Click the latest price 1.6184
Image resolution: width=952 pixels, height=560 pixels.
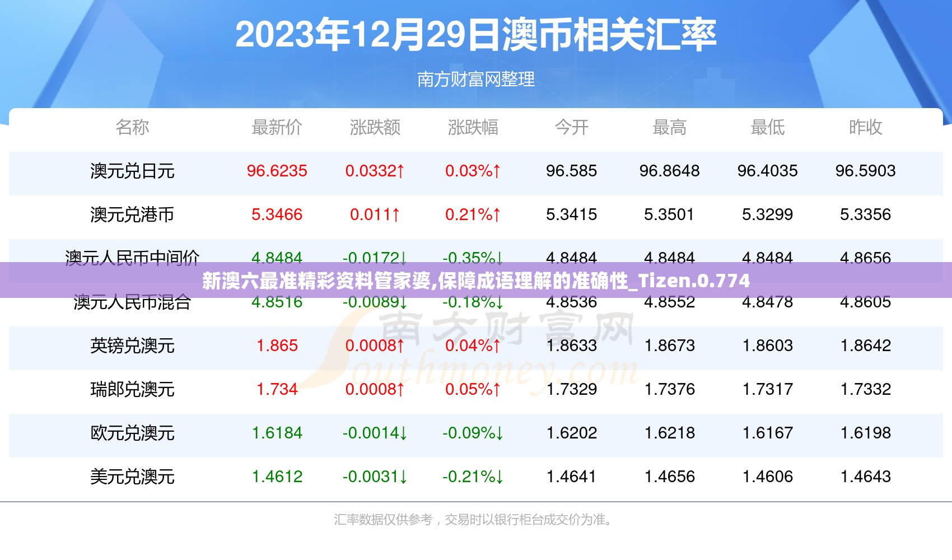tap(277, 433)
